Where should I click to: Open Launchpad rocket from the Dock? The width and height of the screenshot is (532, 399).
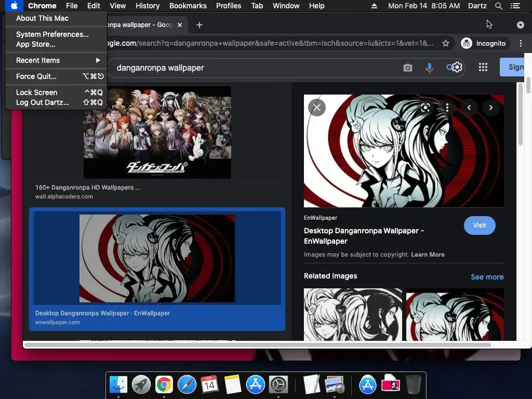coord(141,385)
